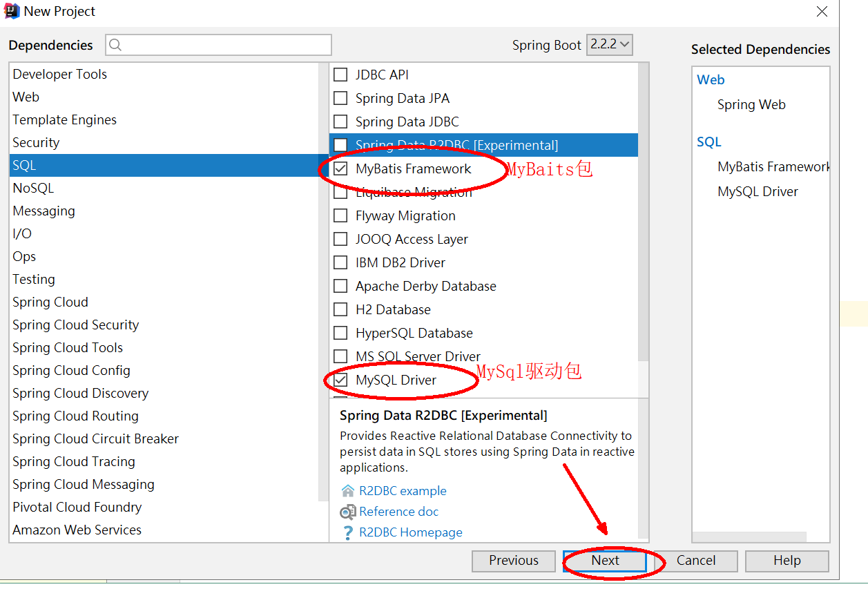Open the Spring Boot version dropdown
Screen dimensions: 868x589
(610, 45)
